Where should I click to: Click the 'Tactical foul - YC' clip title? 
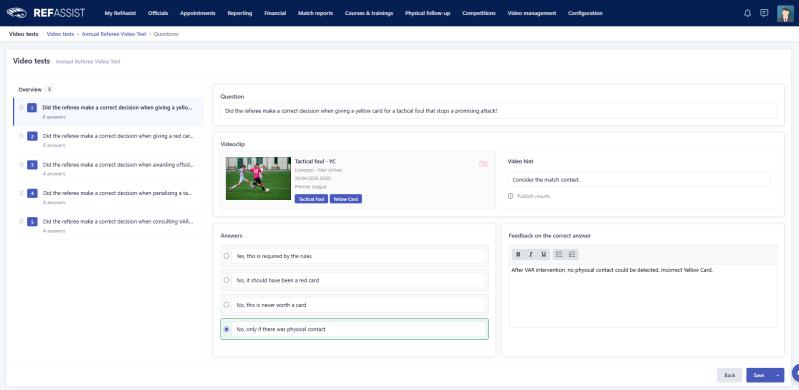315,161
